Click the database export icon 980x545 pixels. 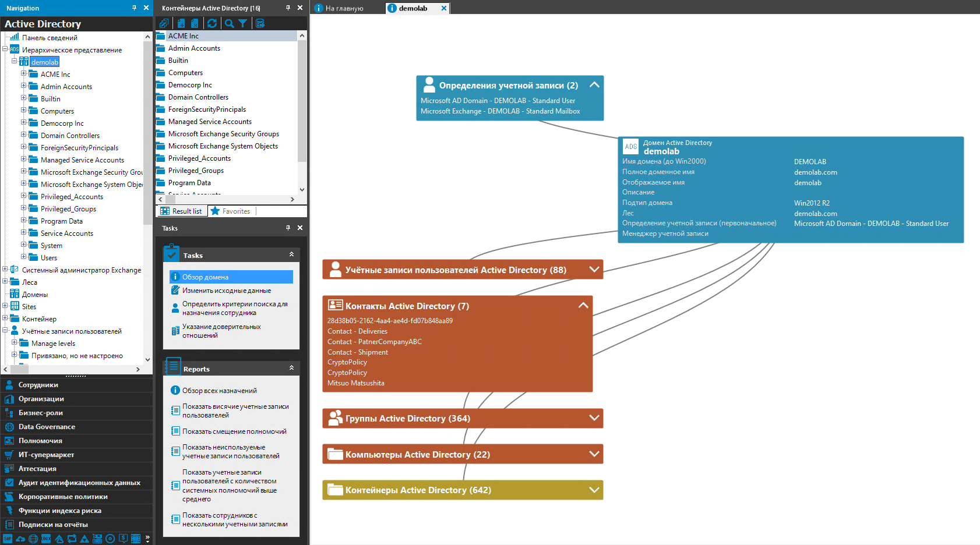260,23
